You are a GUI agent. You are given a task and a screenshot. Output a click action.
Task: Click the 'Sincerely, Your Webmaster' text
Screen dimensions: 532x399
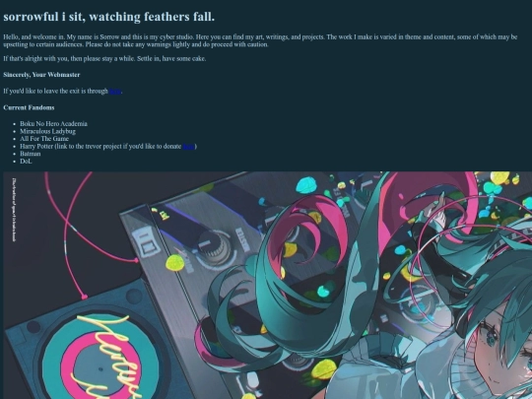41,75
